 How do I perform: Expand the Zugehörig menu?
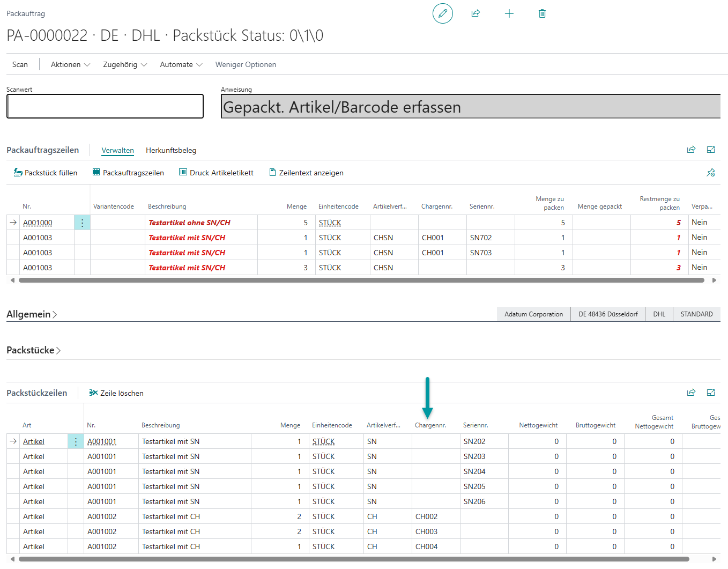125,64
